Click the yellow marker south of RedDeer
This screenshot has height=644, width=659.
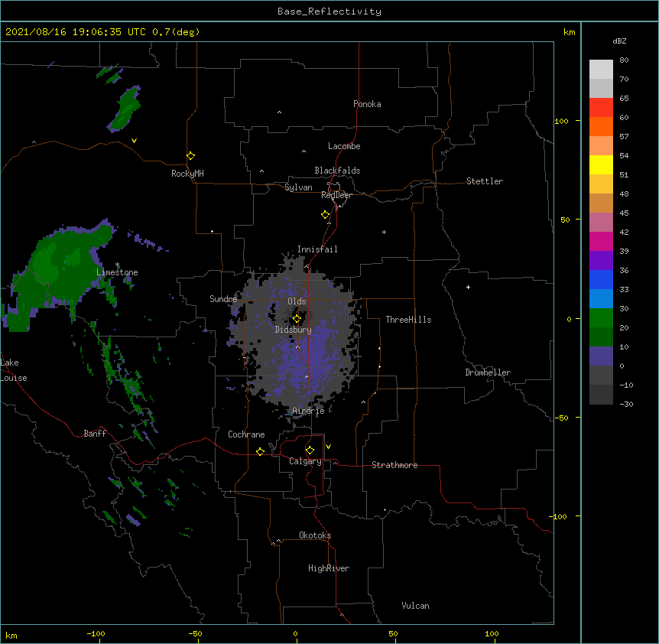pyautogui.click(x=326, y=215)
